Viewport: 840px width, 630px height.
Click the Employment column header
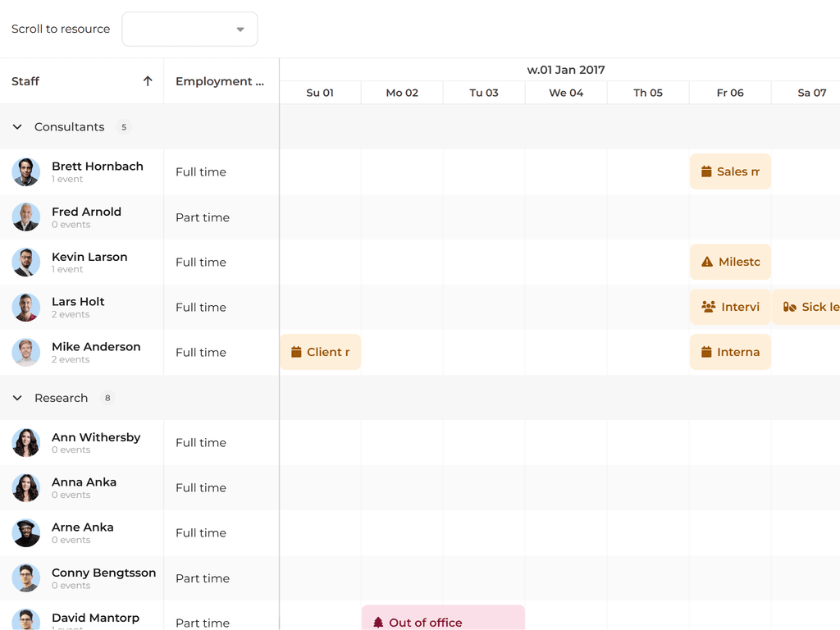(x=220, y=81)
